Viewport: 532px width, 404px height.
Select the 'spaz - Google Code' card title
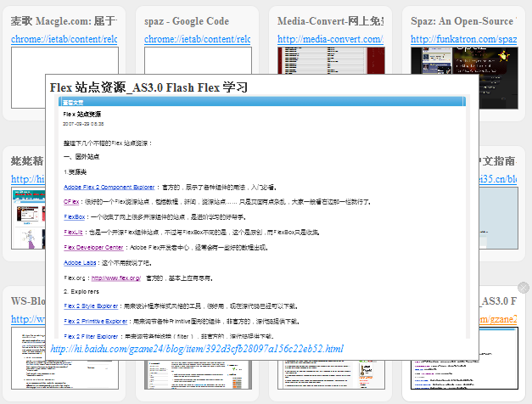point(187,21)
